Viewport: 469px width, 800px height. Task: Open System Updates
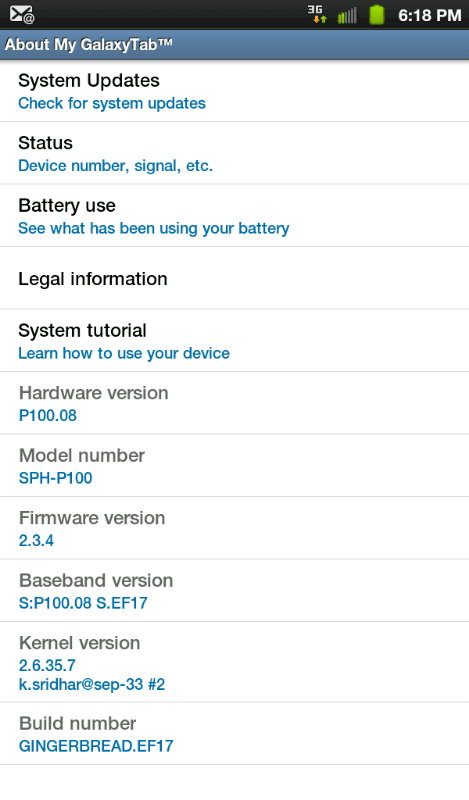tap(234, 91)
